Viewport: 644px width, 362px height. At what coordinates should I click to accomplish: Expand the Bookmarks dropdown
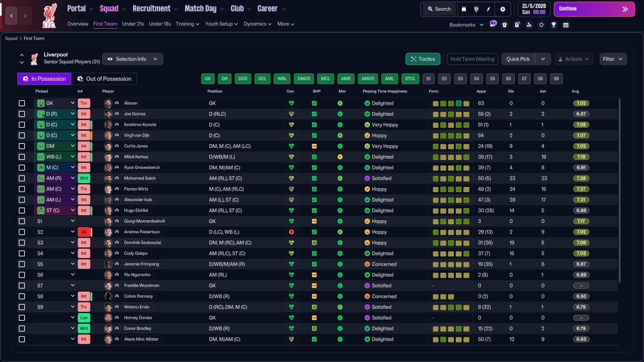[x=466, y=25]
